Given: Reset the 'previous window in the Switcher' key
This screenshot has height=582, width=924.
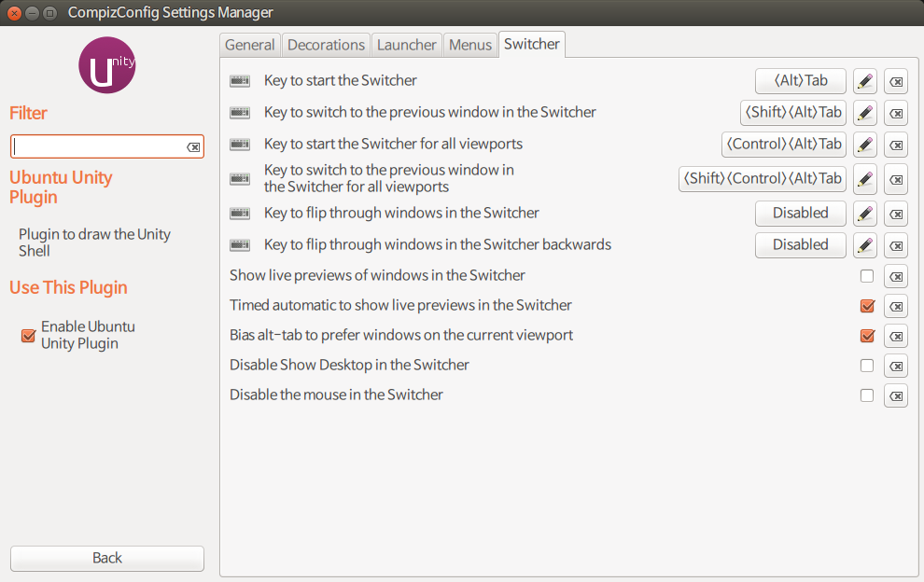Looking at the screenshot, I should tap(896, 113).
